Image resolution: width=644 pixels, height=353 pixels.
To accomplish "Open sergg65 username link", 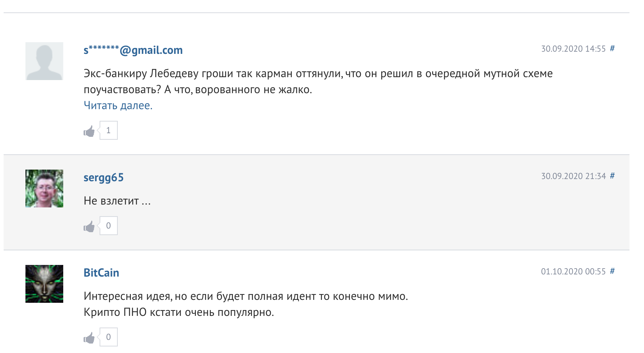I will 104,178.
